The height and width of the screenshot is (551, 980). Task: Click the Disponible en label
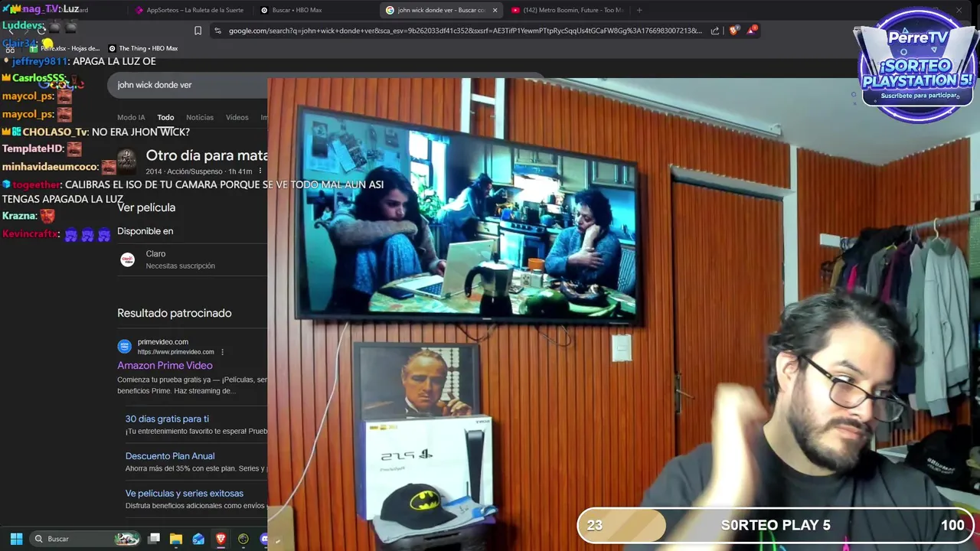(x=145, y=231)
